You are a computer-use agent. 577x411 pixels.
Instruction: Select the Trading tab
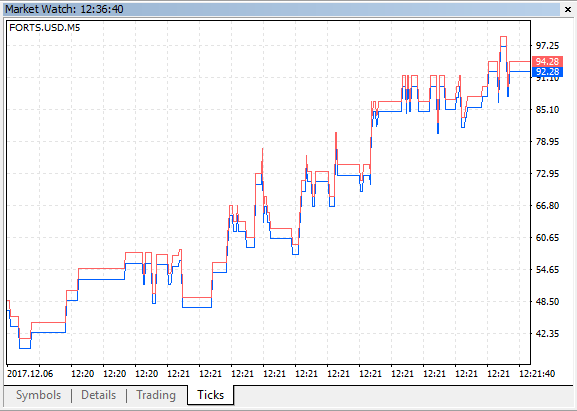156,395
